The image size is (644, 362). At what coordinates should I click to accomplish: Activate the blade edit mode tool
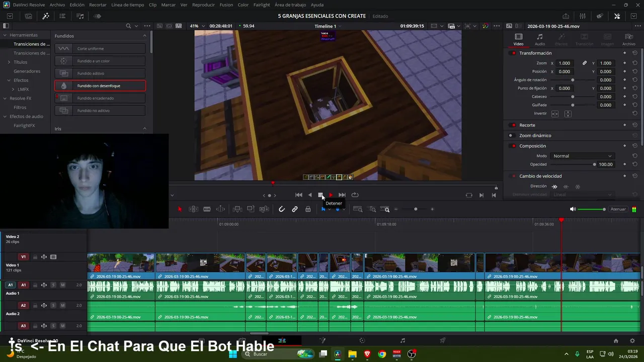pos(207,209)
